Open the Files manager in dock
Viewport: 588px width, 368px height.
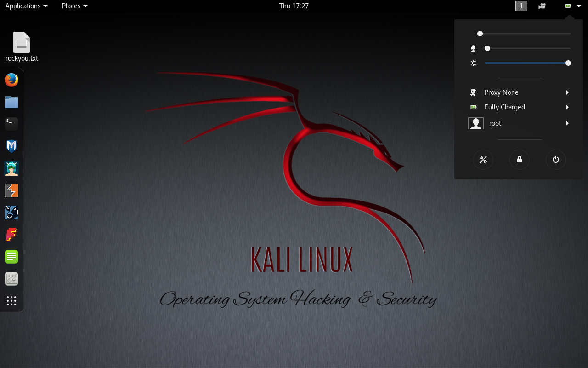coord(11,102)
